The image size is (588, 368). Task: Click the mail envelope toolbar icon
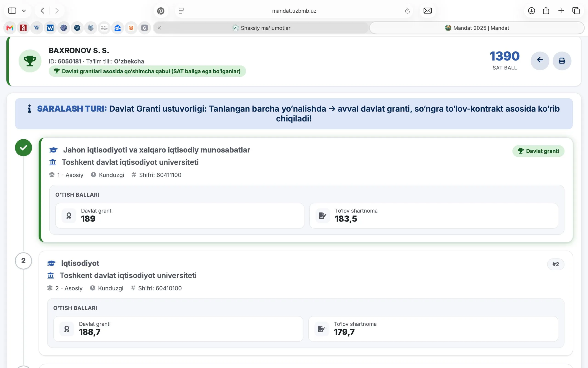(x=428, y=11)
